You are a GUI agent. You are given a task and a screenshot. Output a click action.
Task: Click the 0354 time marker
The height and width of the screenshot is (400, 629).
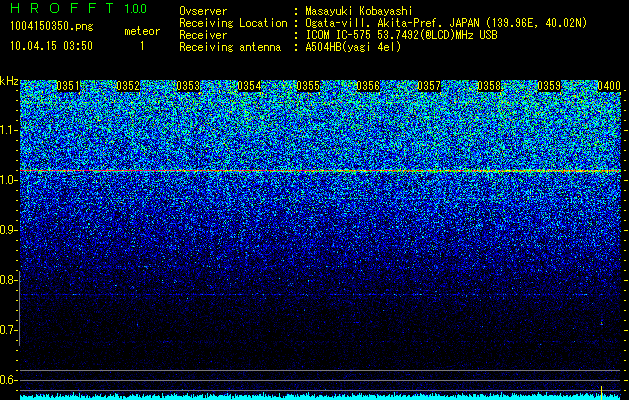[x=249, y=86]
